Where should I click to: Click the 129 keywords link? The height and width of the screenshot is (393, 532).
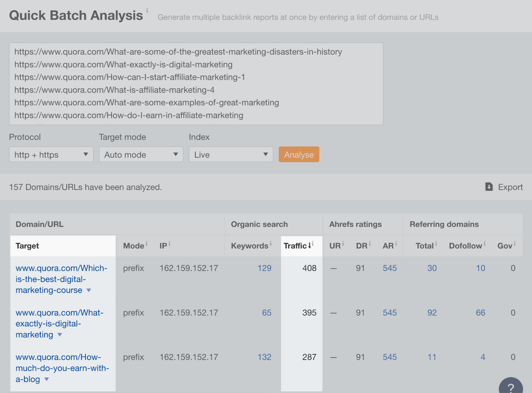tap(264, 268)
